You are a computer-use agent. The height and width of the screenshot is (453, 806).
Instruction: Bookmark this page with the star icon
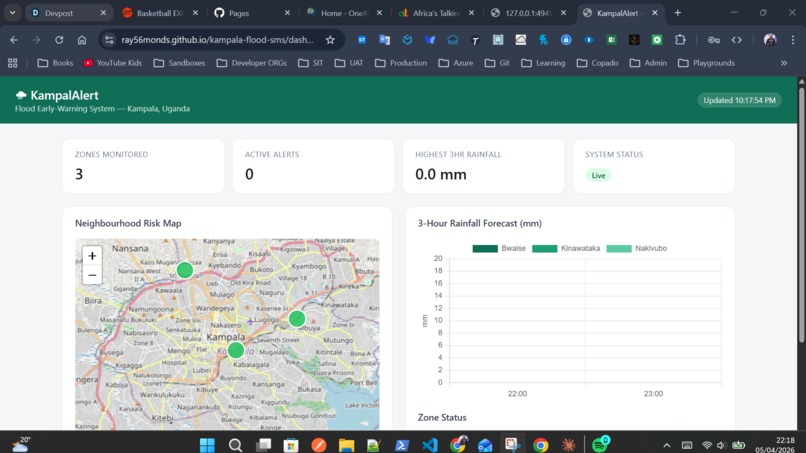(331, 40)
